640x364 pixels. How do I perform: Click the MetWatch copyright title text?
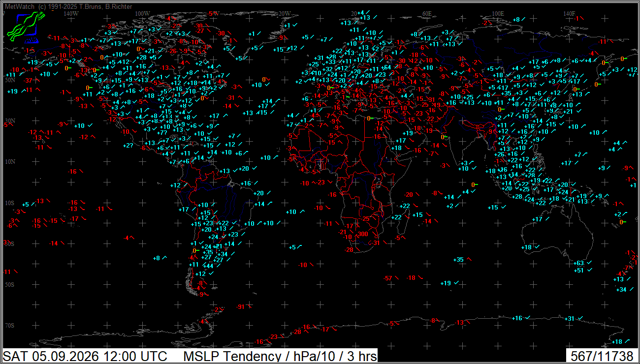(x=68, y=7)
